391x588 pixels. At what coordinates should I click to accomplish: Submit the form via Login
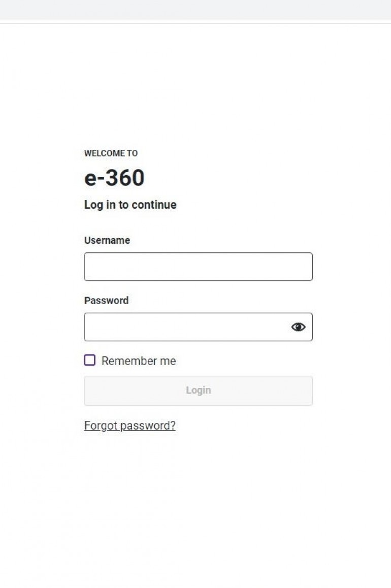(198, 390)
